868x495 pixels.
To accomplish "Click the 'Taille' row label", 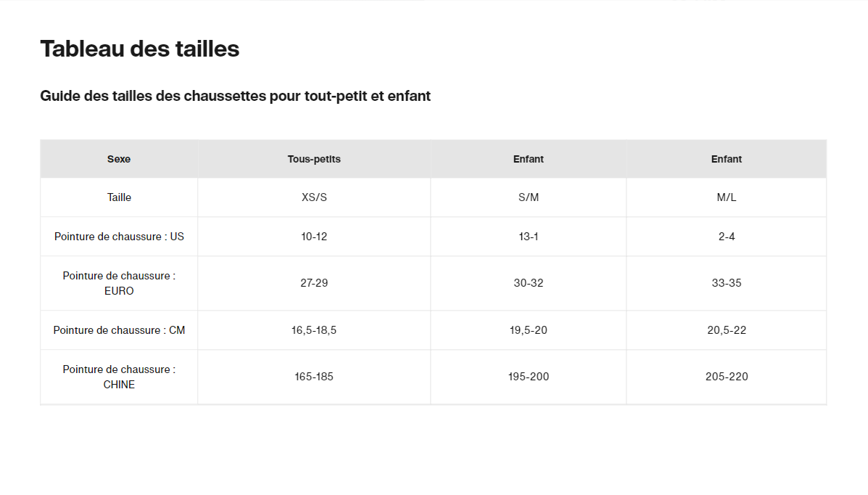I will (119, 197).
